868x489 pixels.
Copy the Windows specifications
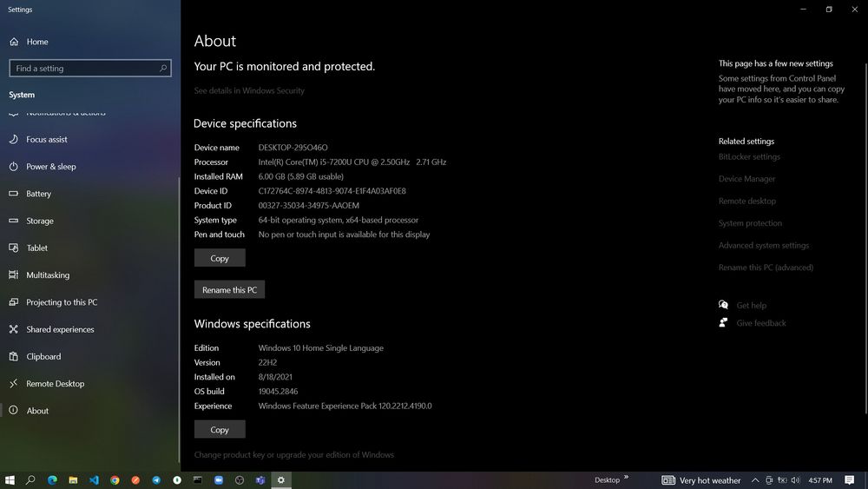220,429
